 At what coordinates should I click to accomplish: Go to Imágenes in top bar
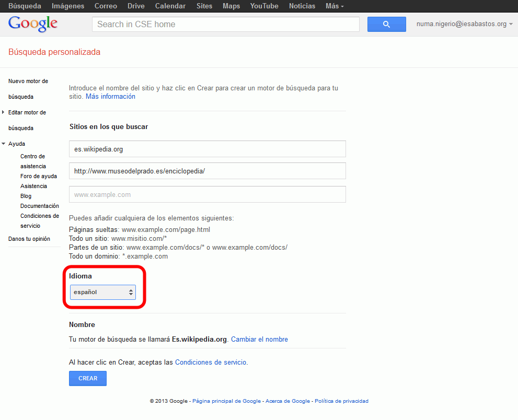tap(68, 6)
